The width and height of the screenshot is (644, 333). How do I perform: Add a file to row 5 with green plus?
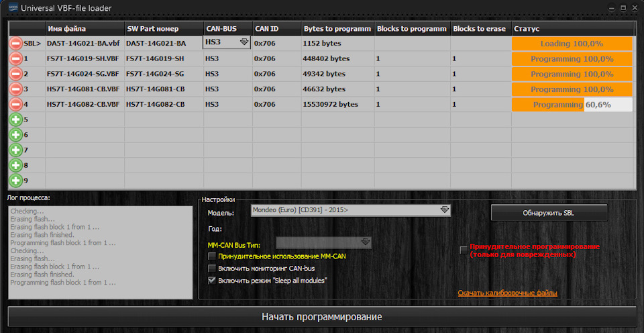coord(15,120)
